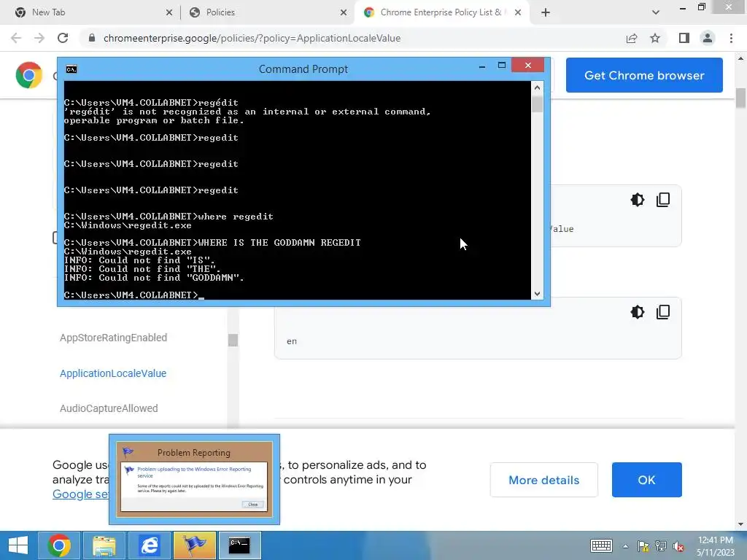Click the Chrome forward navigation arrow
The height and width of the screenshot is (560, 747).
(39, 38)
